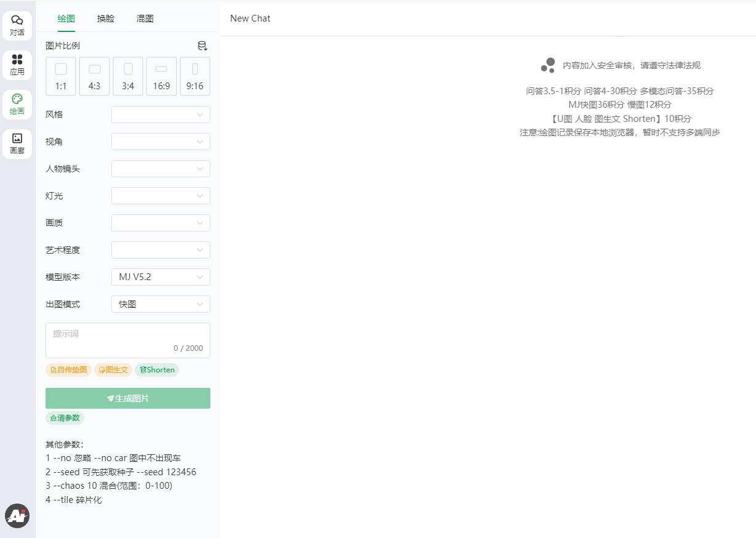The width and height of the screenshot is (756, 538).
Task: Open the 画廊 gallery sidebar icon
Action: tap(17, 143)
